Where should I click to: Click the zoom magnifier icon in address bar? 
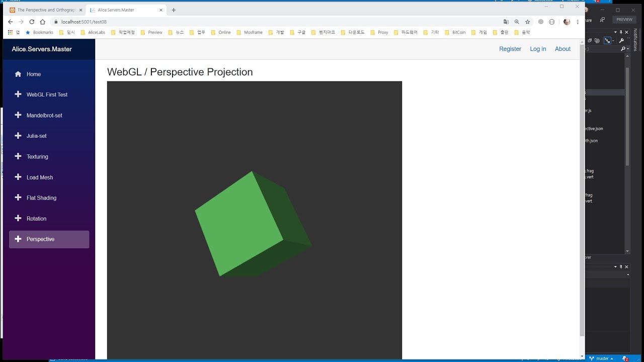click(517, 22)
